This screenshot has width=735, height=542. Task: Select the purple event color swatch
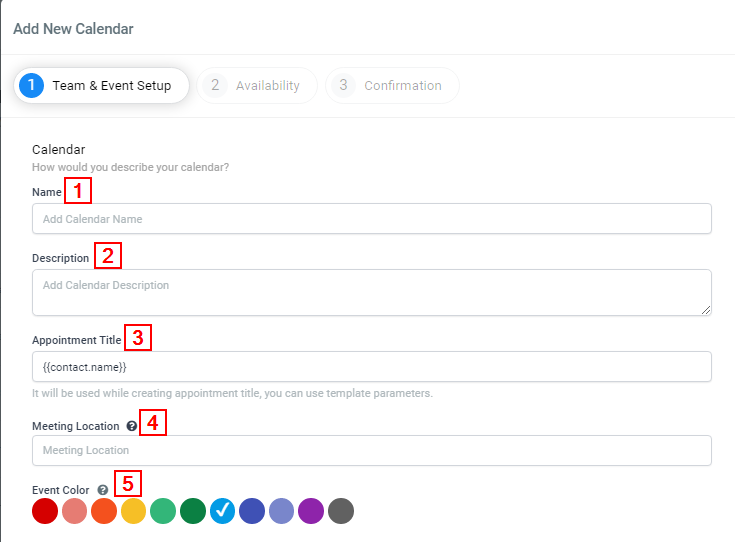click(311, 511)
